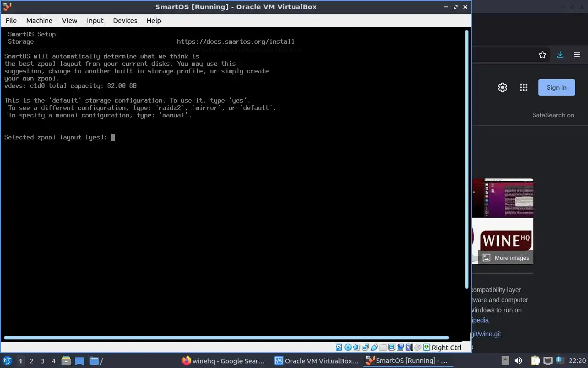The image size is (588, 368).
Task: Click the display settings indicator icon
Action: (x=391, y=347)
